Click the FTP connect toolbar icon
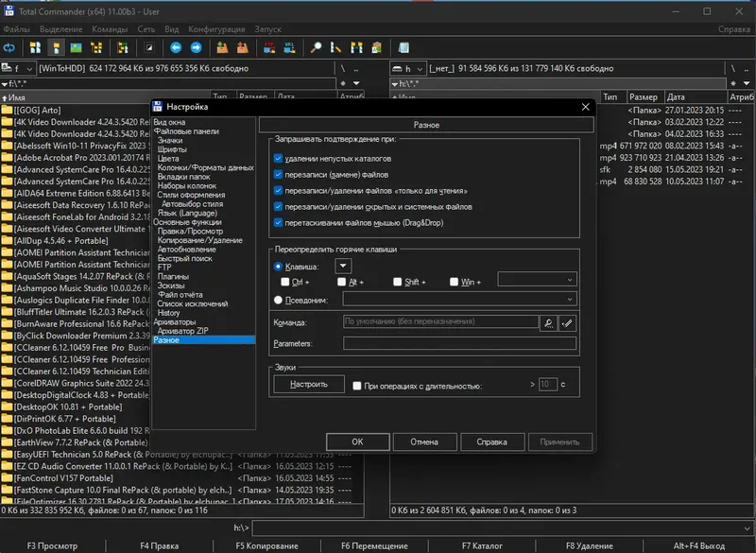Screen dimensions: 756x553 267,46
